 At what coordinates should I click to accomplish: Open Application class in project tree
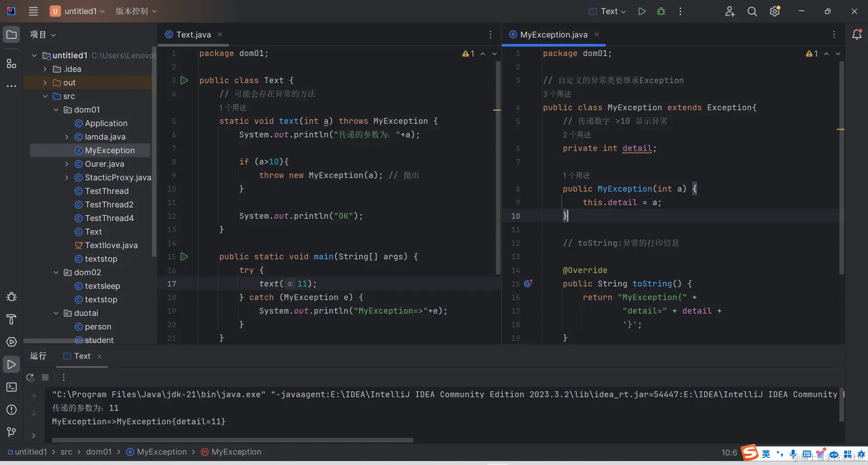pyautogui.click(x=101, y=123)
